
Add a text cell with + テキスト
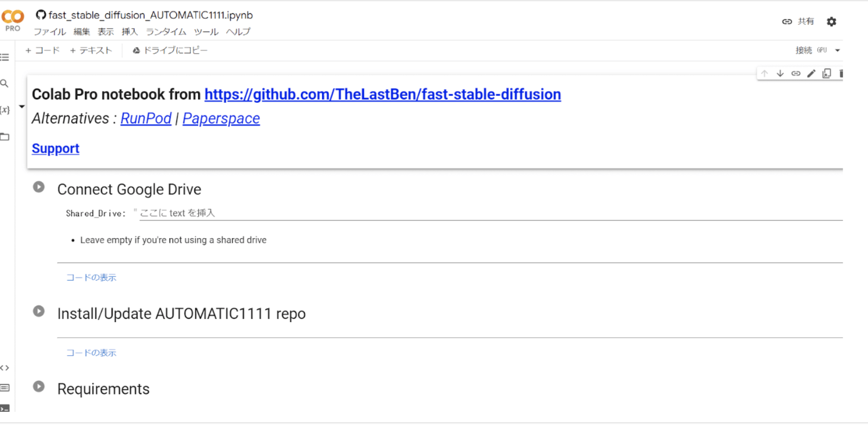click(91, 50)
